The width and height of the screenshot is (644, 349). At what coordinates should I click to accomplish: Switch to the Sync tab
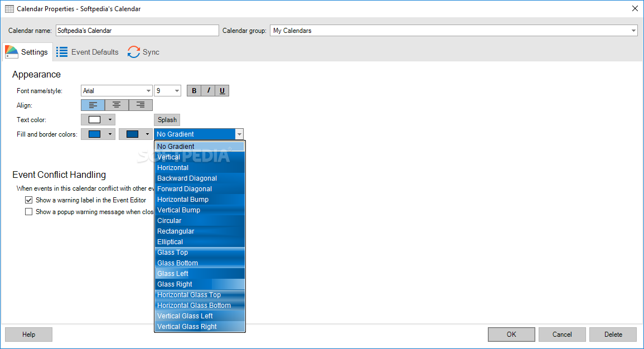pyautogui.click(x=143, y=52)
